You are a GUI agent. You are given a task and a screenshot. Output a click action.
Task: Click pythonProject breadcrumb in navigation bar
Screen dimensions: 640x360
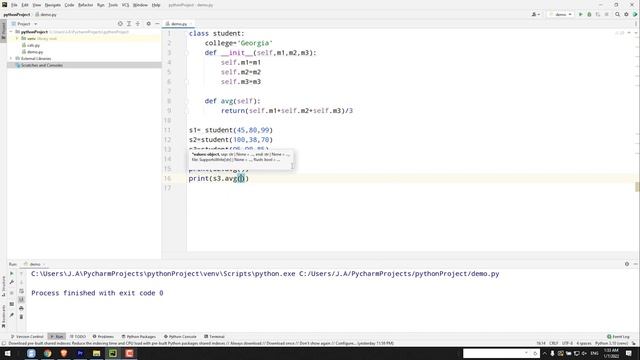tap(17, 14)
